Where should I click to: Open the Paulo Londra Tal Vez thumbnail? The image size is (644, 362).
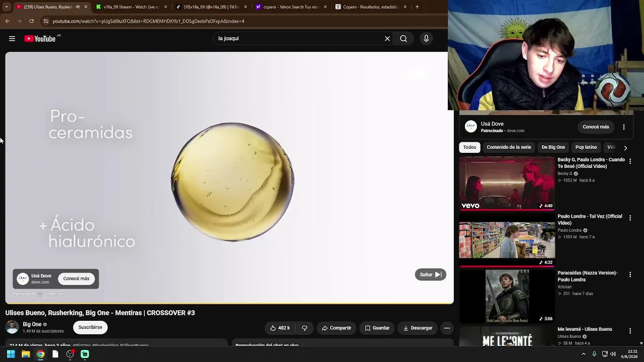point(507,240)
